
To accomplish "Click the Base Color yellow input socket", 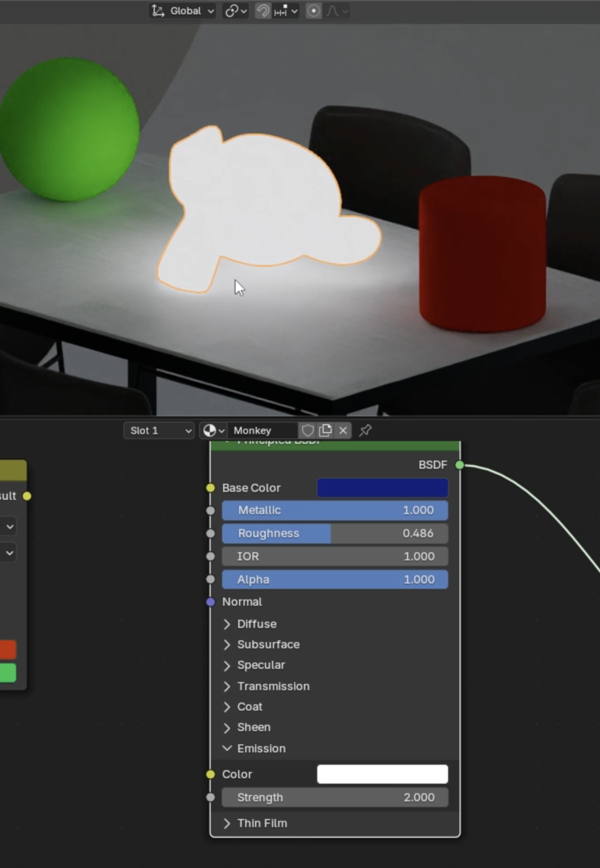I will click(210, 488).
